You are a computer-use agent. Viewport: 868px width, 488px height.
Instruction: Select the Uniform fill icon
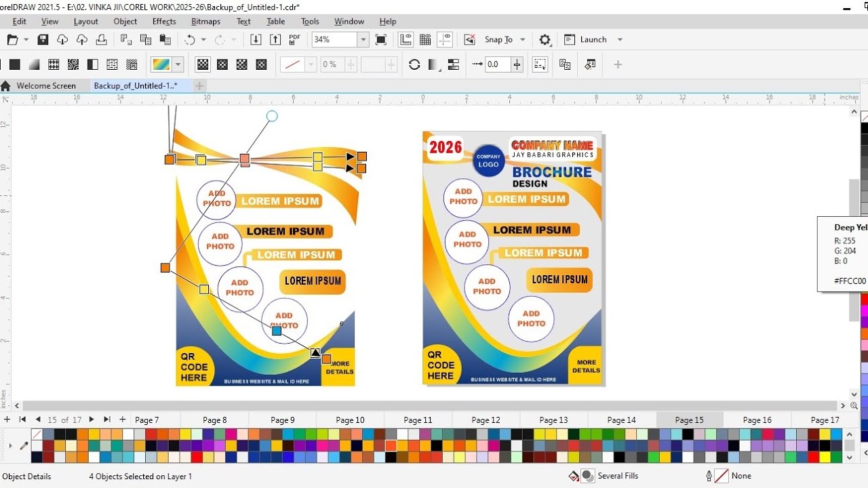pos(14,64)
